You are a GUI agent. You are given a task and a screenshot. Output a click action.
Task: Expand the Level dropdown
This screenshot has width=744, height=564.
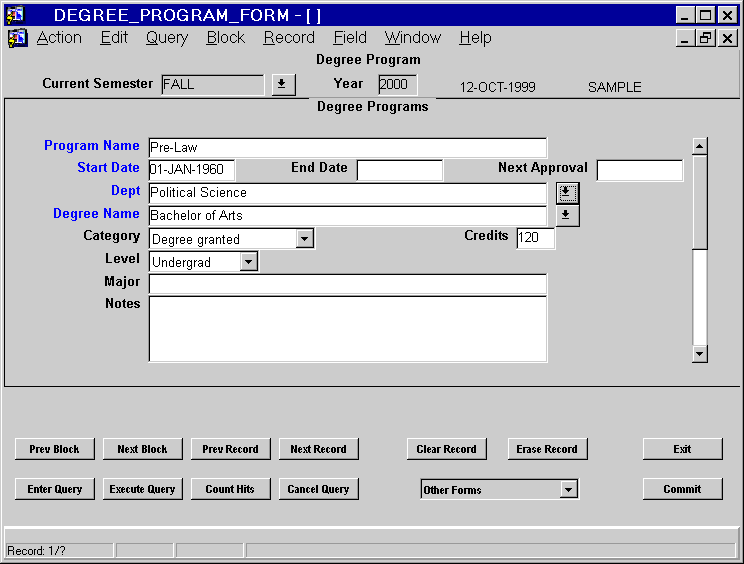point(248,261)
